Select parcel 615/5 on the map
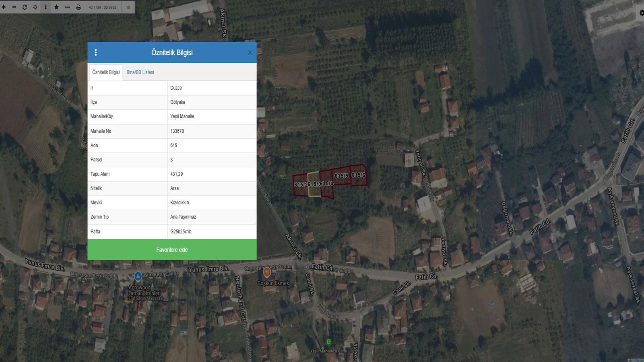The image size is (644, 362). (341, 176)
